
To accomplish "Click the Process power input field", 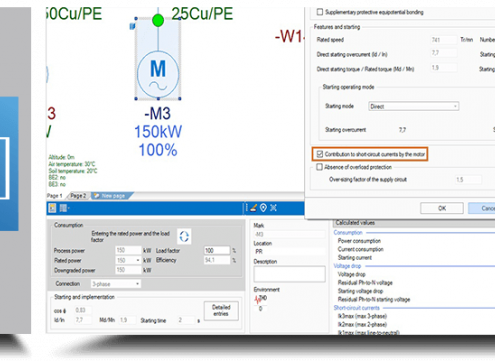I will point(128,250).
